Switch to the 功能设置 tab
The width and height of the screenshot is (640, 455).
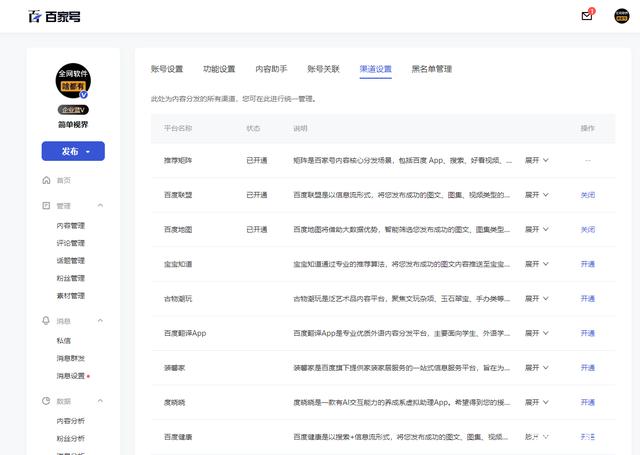[219, 69]
